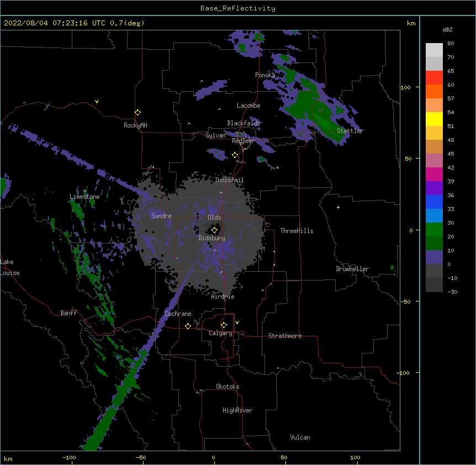This screenshot has height=465, width=476.
Task: Click the yellow diamond marker at Calgary
Action: 224,325
